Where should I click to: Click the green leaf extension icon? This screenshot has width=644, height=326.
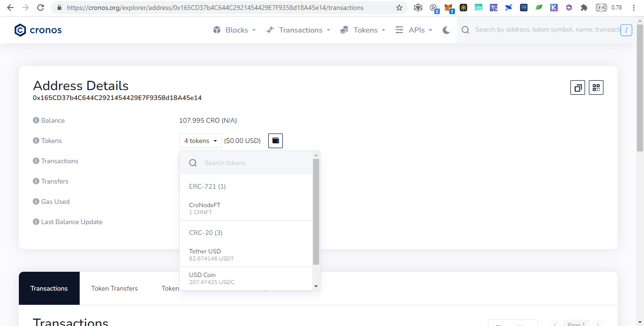[x=539, y=8]
